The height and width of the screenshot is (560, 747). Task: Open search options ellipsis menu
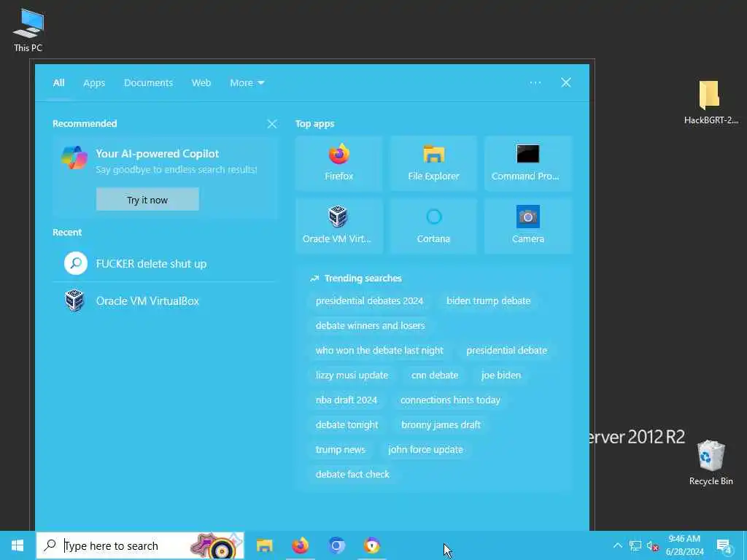click(x=535, y=83)
